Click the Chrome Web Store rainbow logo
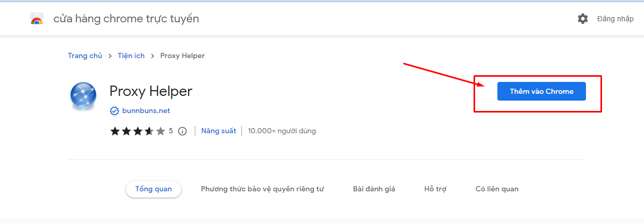The width and height of the screenshot is (644, 224). tap(37, 19)
